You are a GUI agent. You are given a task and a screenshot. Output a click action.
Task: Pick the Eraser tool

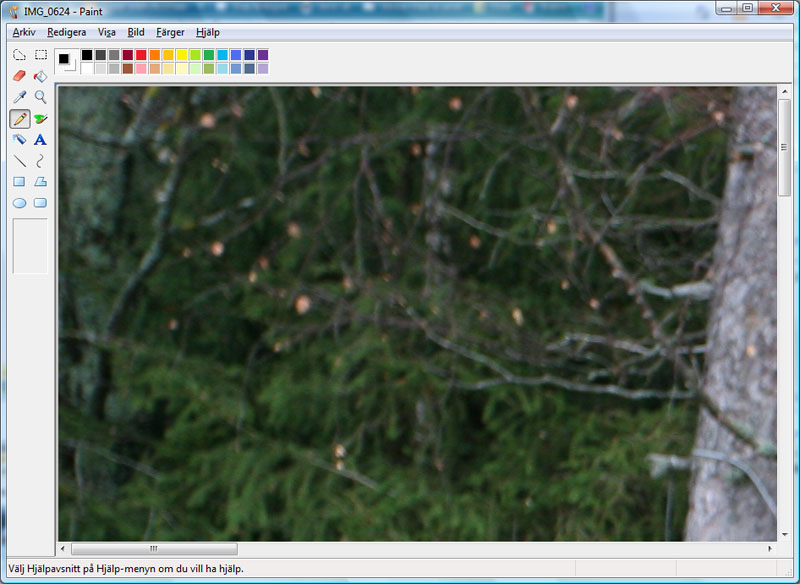point(19,76)
